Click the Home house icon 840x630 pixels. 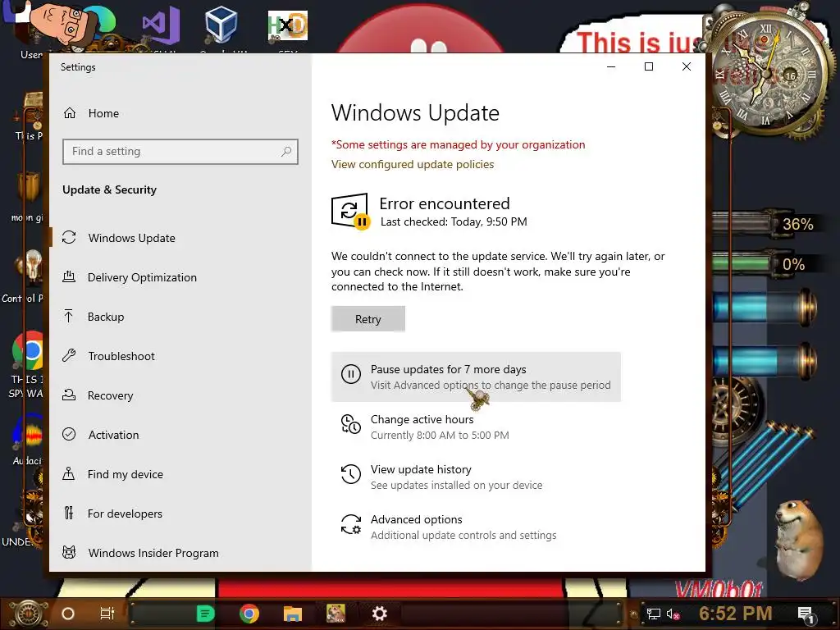[x=70, y=113]
